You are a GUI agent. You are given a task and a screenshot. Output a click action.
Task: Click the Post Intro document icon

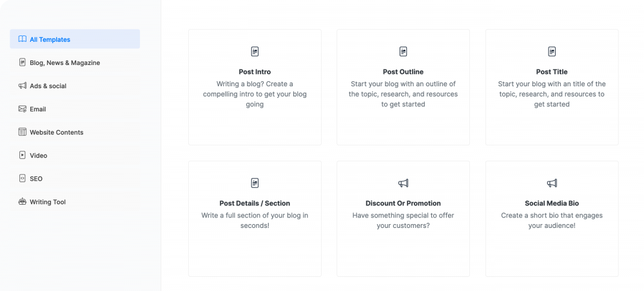coord(255,52)
